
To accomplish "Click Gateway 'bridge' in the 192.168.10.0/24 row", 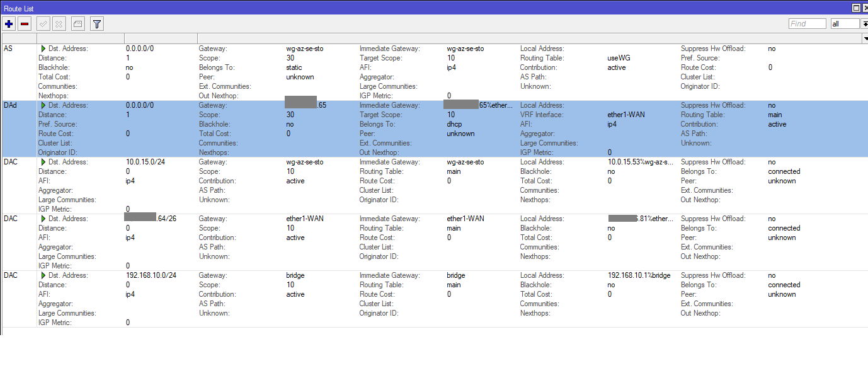I will point(296,275).
